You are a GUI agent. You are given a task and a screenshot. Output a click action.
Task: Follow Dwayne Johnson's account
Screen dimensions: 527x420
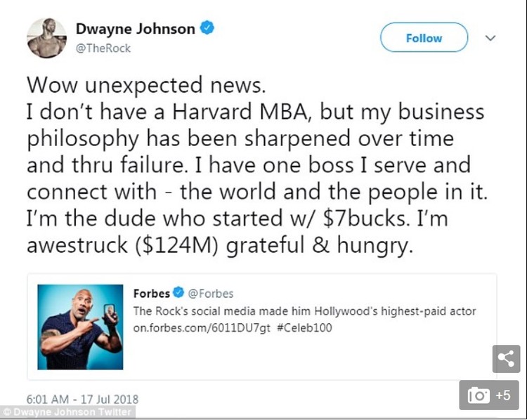point(424,38)
